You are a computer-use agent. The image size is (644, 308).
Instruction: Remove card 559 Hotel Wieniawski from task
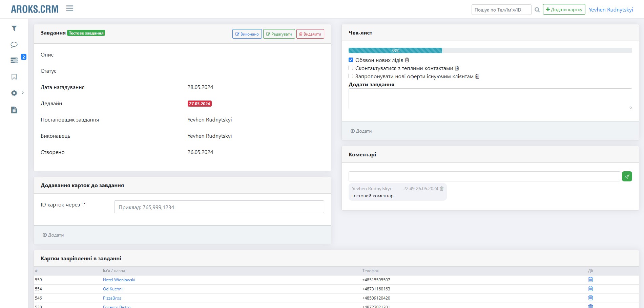pos(590,280)
